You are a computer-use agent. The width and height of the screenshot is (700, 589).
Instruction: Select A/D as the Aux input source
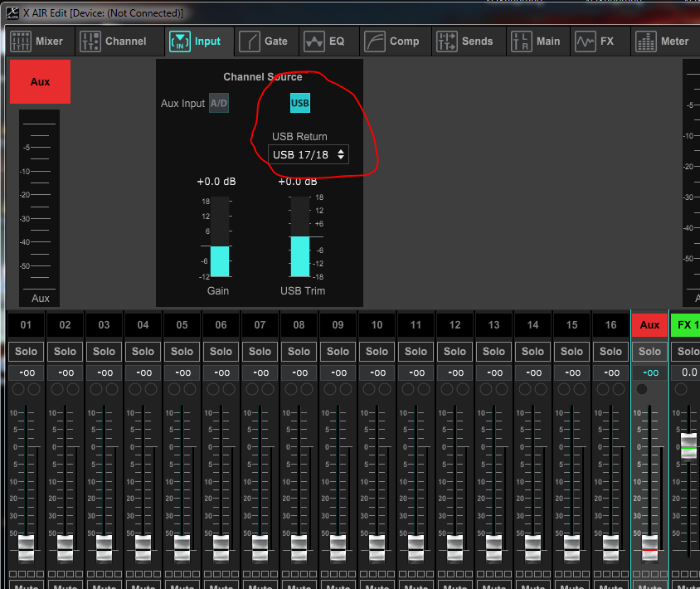point(219,103)
